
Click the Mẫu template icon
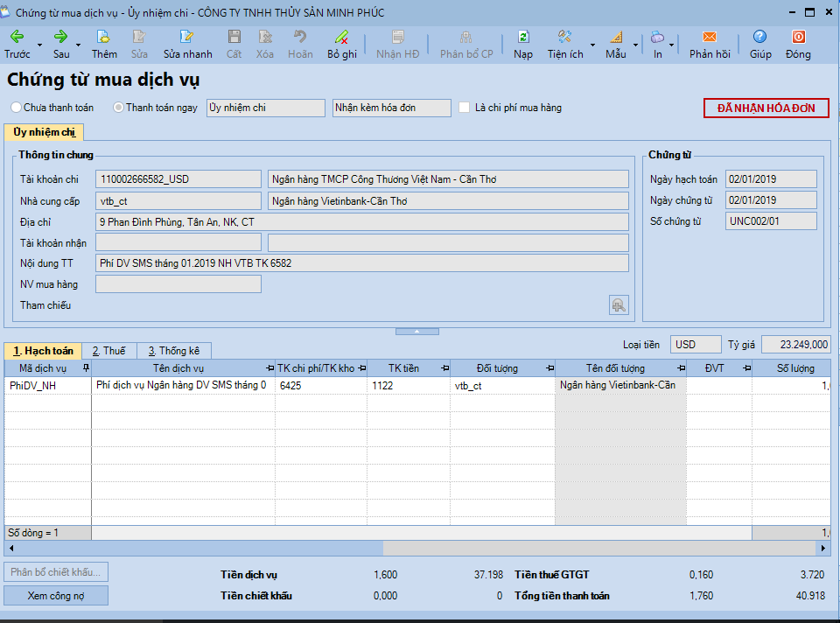click(616, 37)
